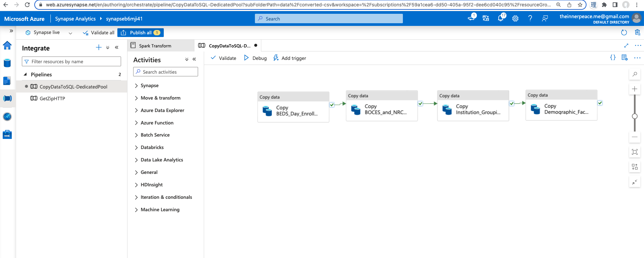Focus the Filter resources by name field
The width and height of the screenshot is (644, 258).
(x=71, y=62)
